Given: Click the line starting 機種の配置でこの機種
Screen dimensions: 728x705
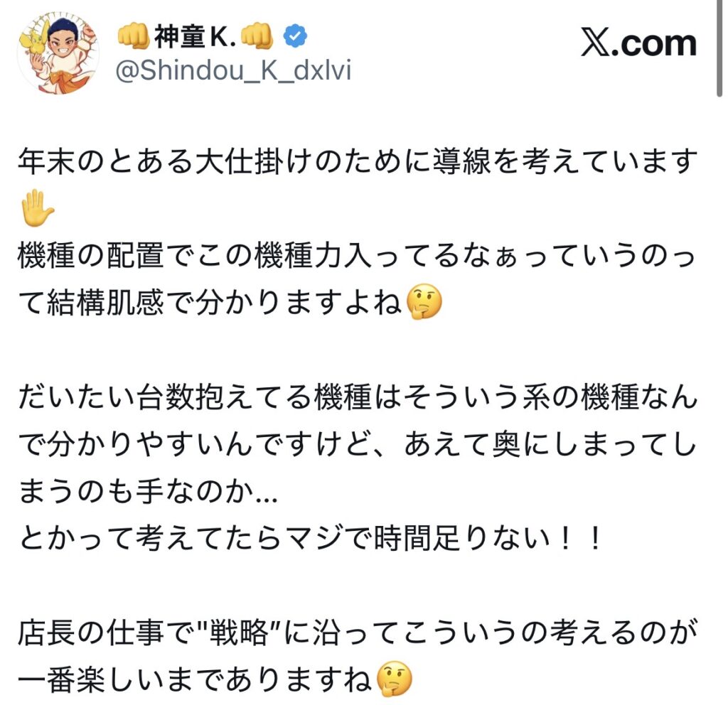Looking at the screenshot, I should [357, 256].
